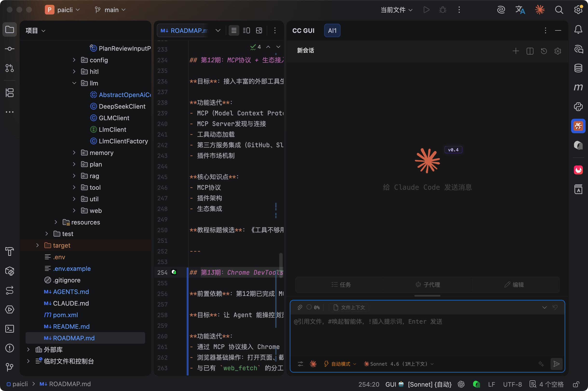
Task: Open the Maven tool window
Action: (x=578, y=87)
